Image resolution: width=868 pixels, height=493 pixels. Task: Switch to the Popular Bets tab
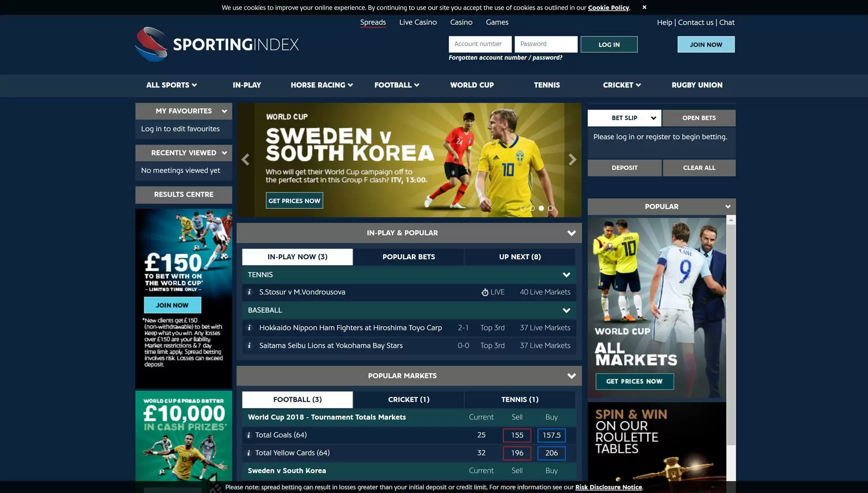click(409, 257)
